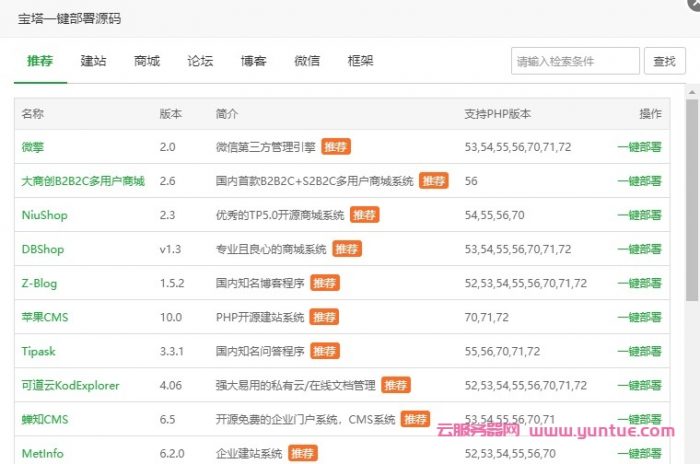Open the DBShop name link
The width and height of the screenshot is (700, 464).
tap(43, 249)
